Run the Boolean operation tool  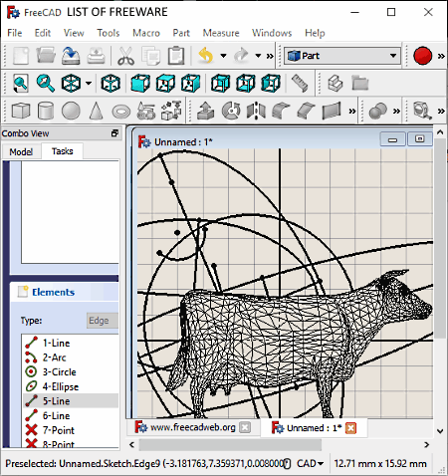tap(378, 111)
